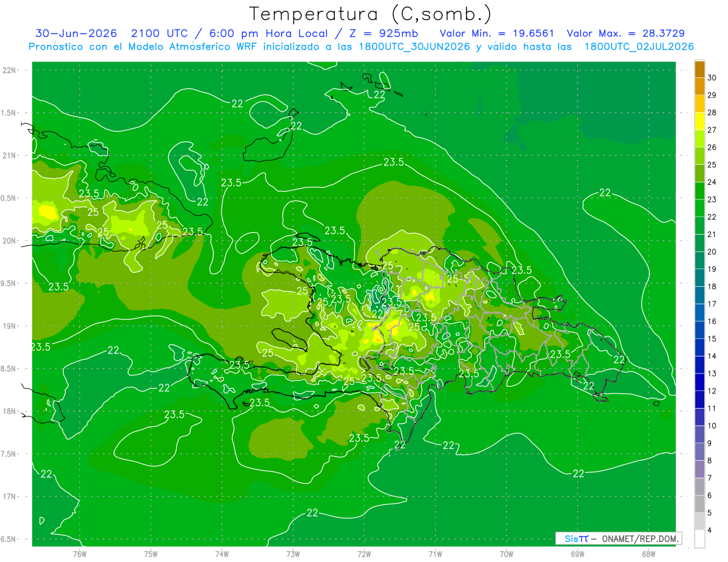Click the '70W' longitude axis label

click(507, 554)
